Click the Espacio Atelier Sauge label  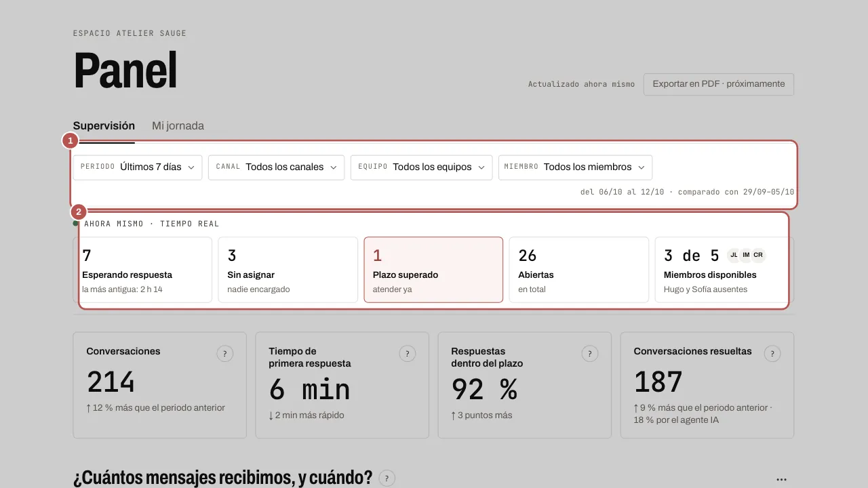[x=130, y=33]
